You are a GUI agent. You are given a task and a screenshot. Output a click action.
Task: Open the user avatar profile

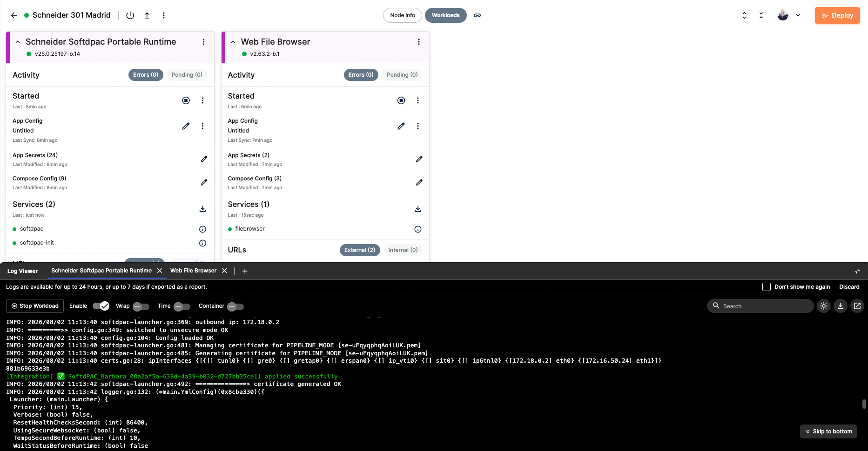[x=783, y=15]
